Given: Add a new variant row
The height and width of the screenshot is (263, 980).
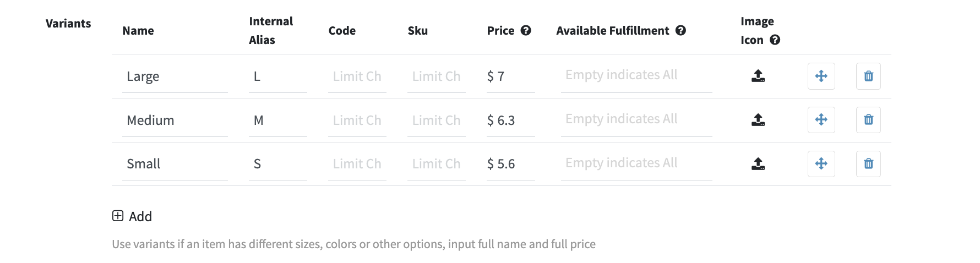Looking at the screenshot, I should 132,216.
